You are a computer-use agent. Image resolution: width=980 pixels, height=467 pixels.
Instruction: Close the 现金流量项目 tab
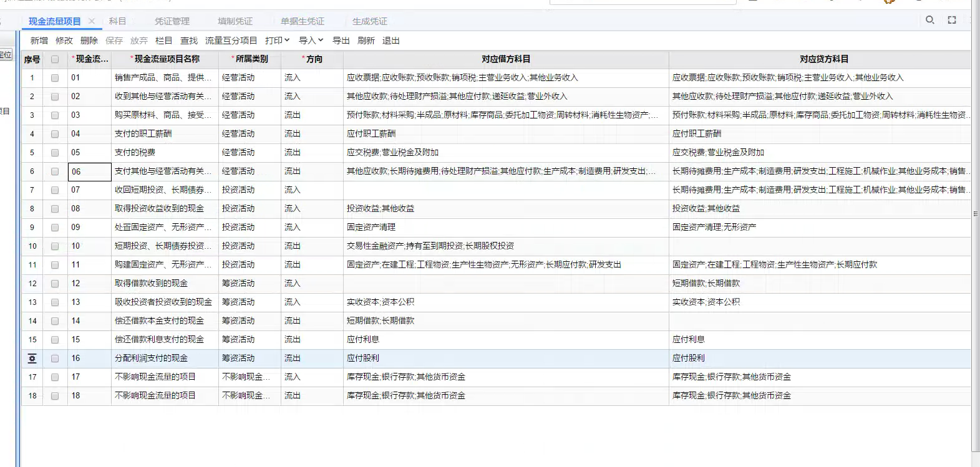pos(92,21)
